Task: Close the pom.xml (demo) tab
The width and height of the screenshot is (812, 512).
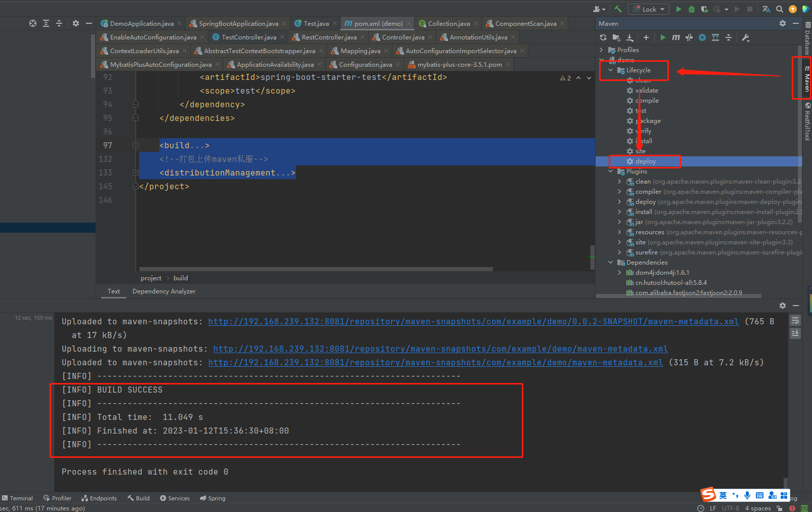Action: (x=409, y=23)
